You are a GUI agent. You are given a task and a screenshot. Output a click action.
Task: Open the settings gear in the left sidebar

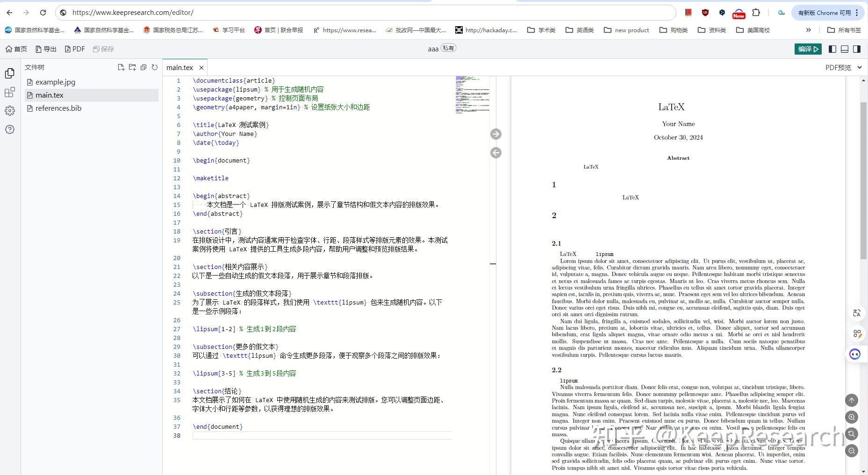10,111
